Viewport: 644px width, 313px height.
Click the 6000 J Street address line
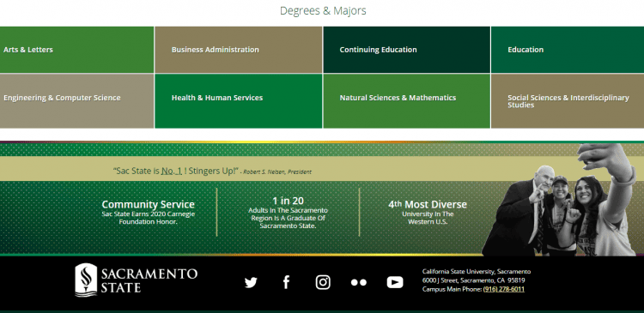click(473, 280)
